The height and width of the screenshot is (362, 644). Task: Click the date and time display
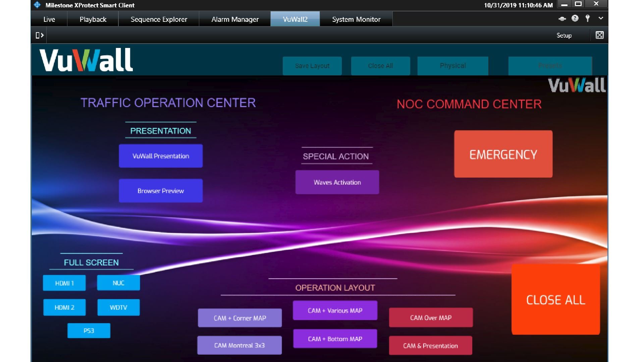pyautogui.click(x=518, y=5)
